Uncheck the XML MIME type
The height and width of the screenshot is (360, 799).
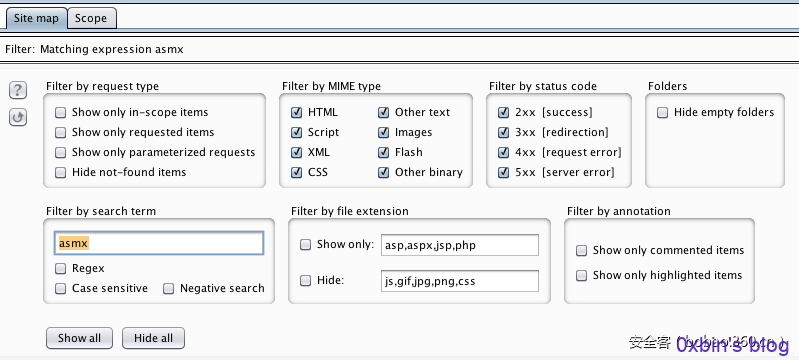(296, 152)
